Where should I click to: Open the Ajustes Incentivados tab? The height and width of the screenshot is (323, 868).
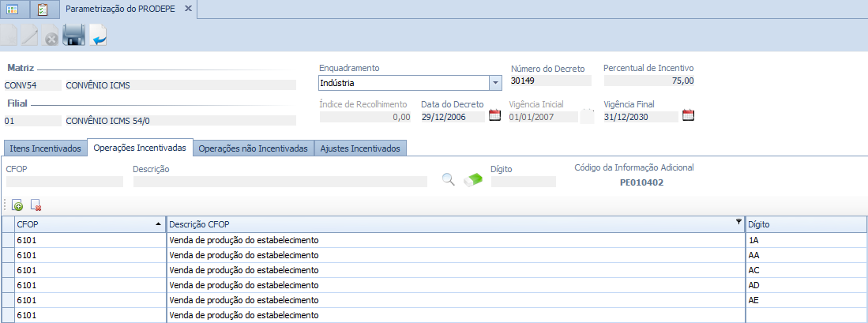pos(360,148)
